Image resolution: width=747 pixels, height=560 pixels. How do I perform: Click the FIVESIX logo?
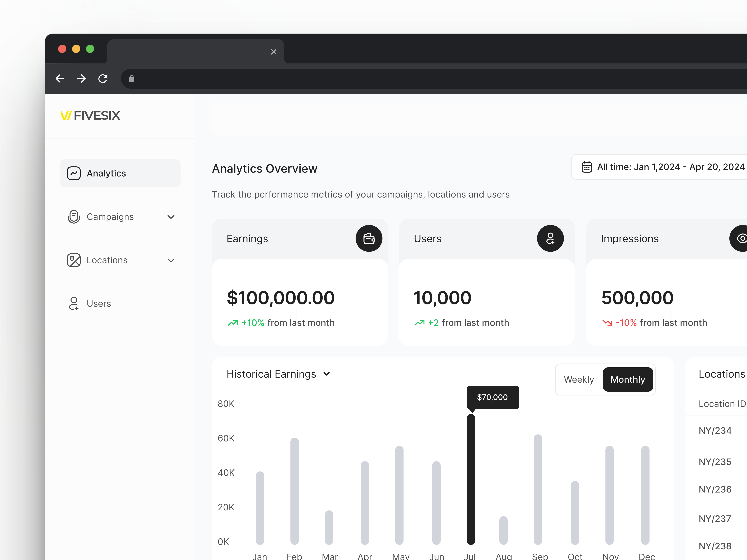point(90,115)
